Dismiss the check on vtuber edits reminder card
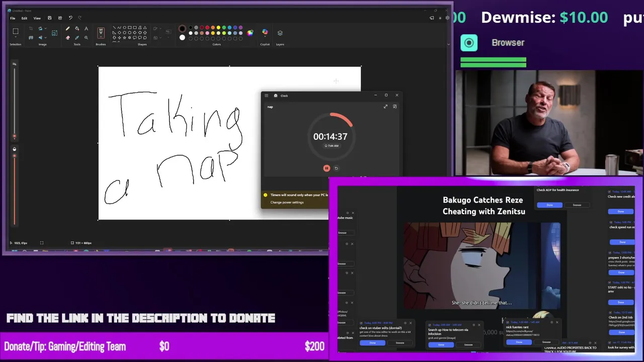This screenshot has width=644, height=362. pos(411,323)
